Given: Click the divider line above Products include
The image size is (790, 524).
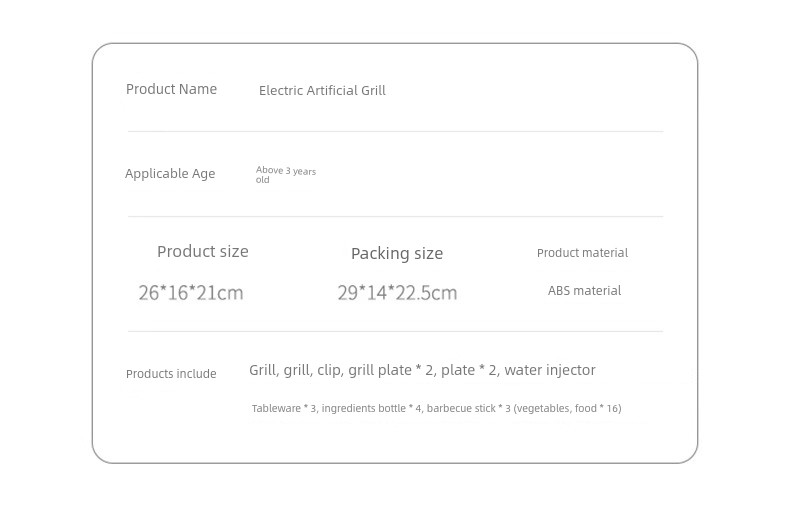Looking at the screenshot, I should coord(396,332).
